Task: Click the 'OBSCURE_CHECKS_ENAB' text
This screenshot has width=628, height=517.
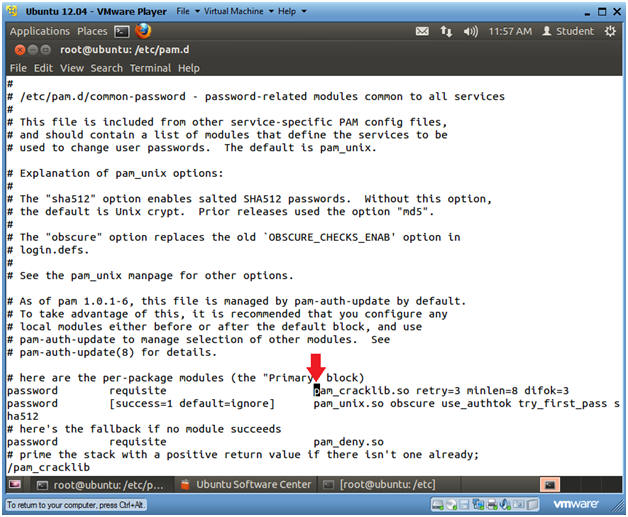Action: click(x=329, y=237)
